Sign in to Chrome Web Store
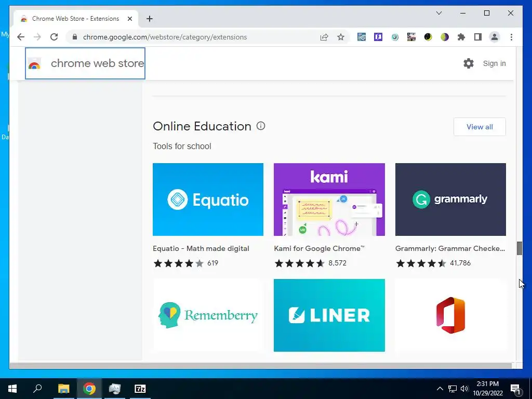Screen dimensions: 532x399 [x=494, y=63]
